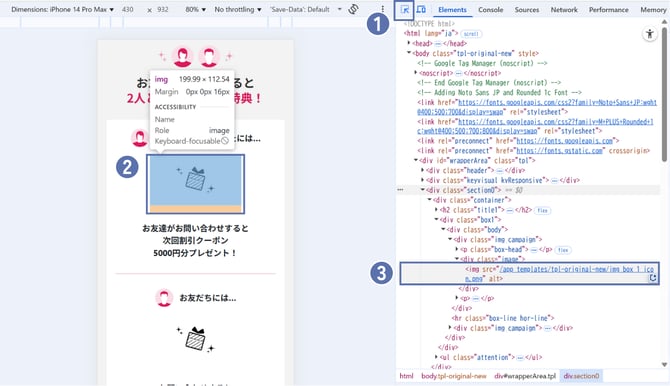The width and height of the screenshot is (670, 386).
Task: Expand the noscript element node
Action: coord(416,73)
